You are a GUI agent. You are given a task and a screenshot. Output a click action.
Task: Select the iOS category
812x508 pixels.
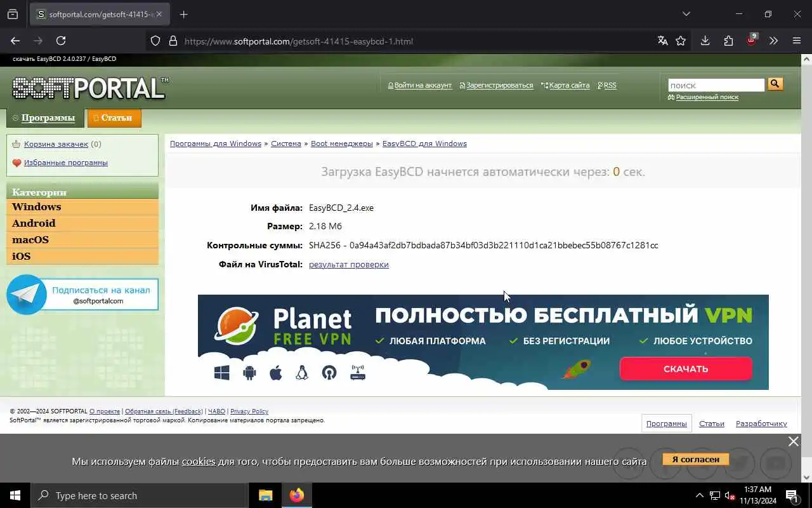click(x=82, y=257)
